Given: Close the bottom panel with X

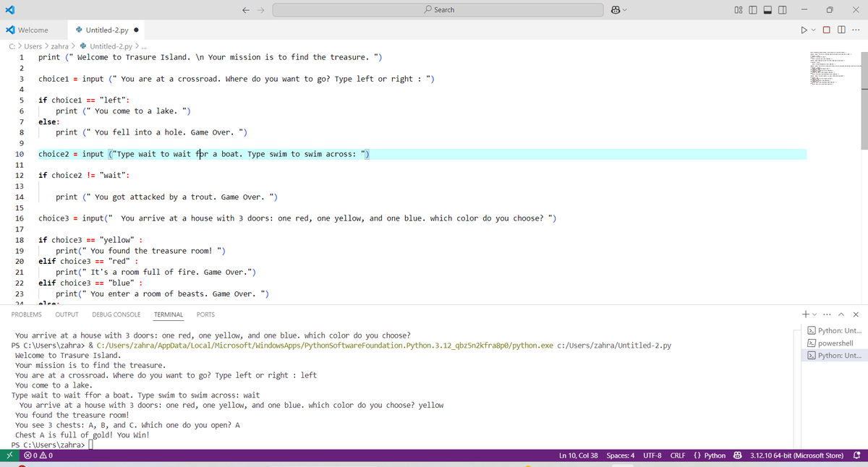Looking at the screenshot, I should tap(856, 314).
